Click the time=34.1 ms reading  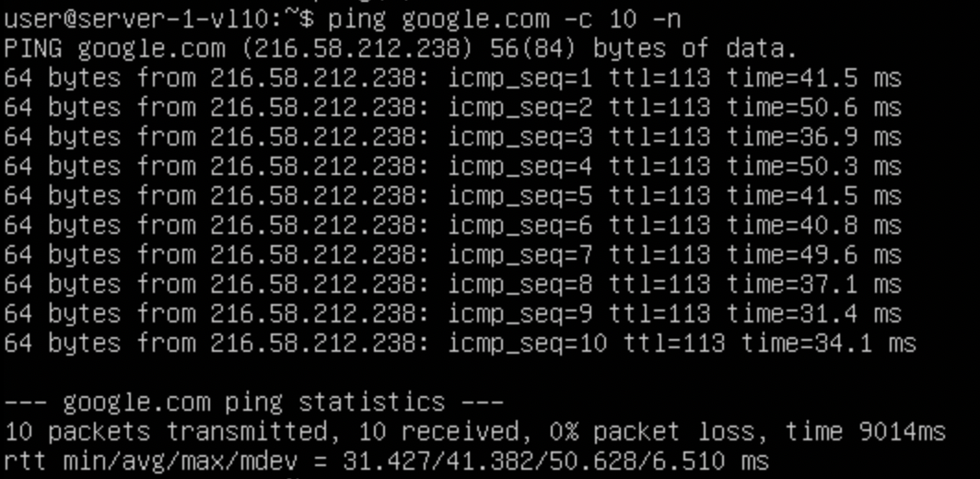click(x=828, y=343)
